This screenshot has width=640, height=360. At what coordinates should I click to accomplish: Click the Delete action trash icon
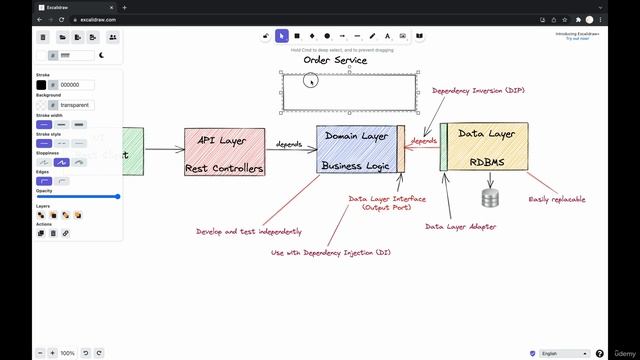pos(53,233)
